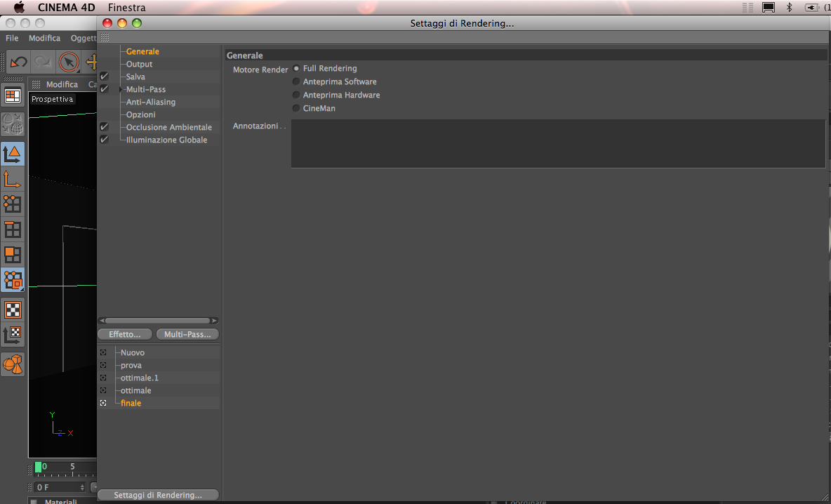
Task: Select the Model mode tool in left sidebar
Action: [13, 154]
